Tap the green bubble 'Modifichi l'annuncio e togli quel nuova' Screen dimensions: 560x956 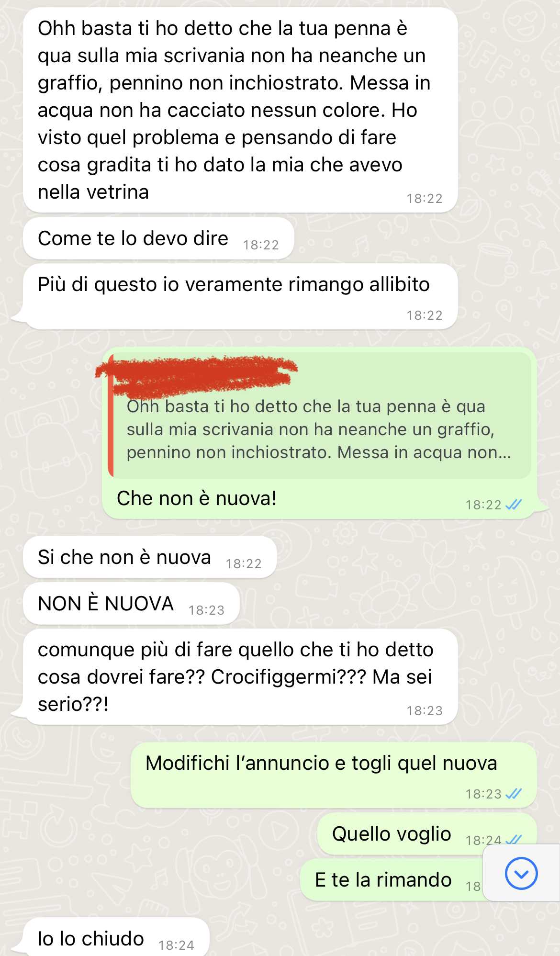pos(334,776)
